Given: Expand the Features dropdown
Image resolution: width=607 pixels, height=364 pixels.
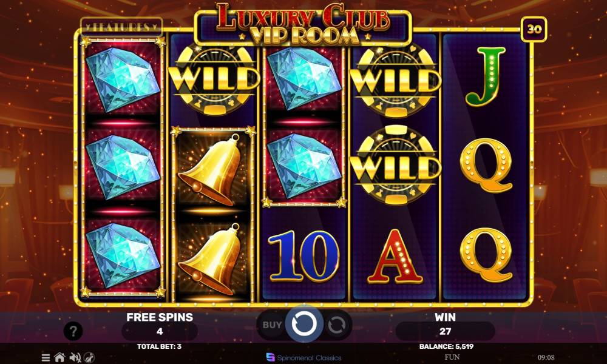Looking at the screenshot, I should pos(121,27).
